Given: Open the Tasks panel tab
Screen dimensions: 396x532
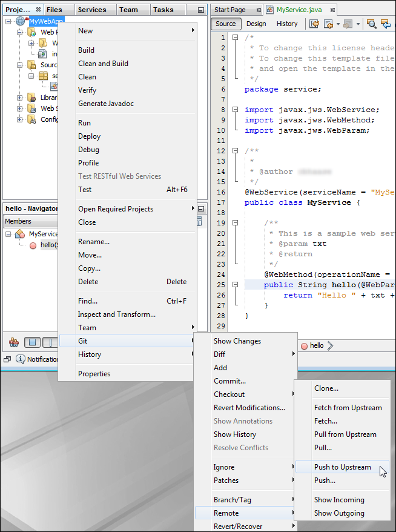Looking at the screenshot, I should point(167,10).
